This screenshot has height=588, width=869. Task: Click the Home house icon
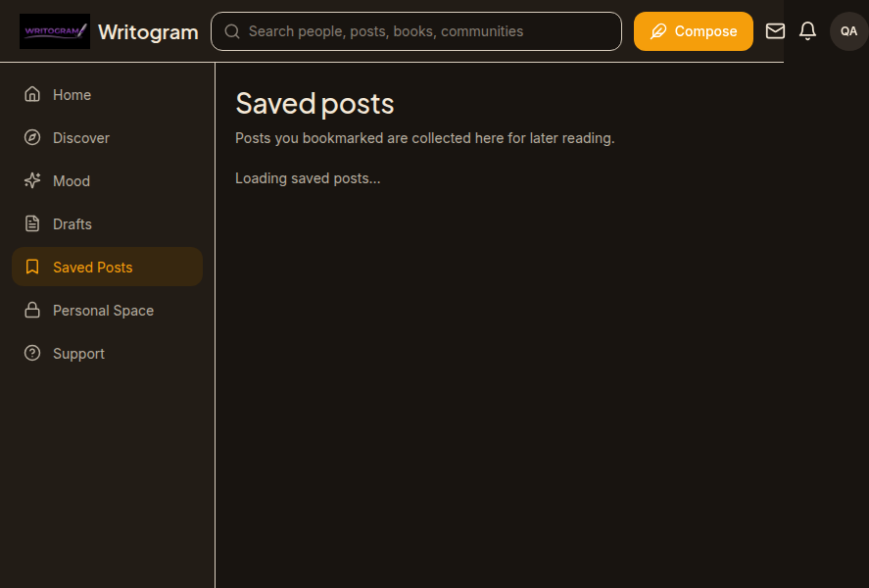32,94
